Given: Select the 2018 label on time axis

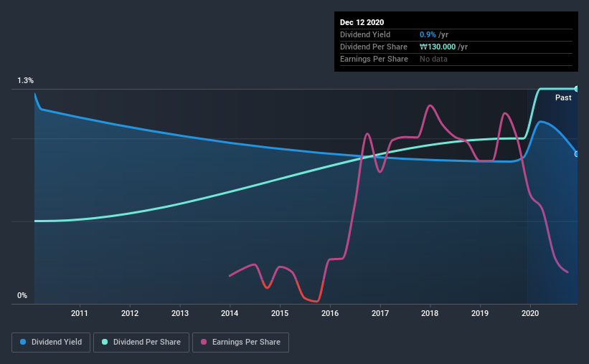Looking at the screenshot, I should pos(430,313).
